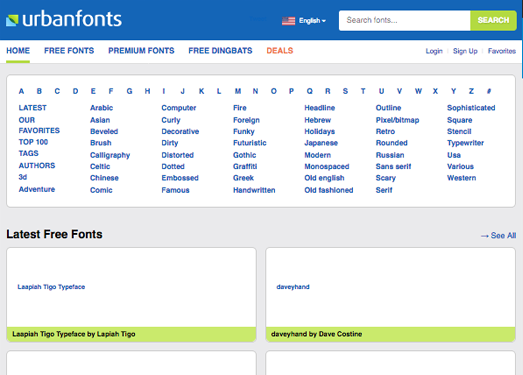Open the Laapiah Tigo Typeface preview card
This screenshot has height=375, width=523.
point(131,295)
